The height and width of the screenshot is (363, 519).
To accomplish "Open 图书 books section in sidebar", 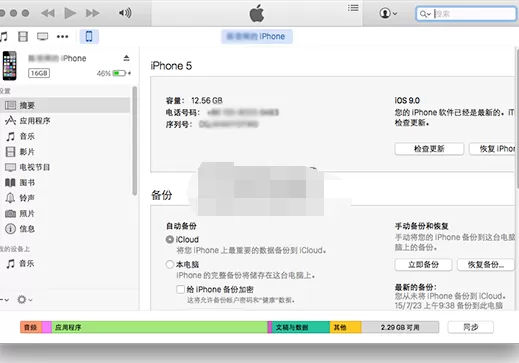I will [65, 182].
